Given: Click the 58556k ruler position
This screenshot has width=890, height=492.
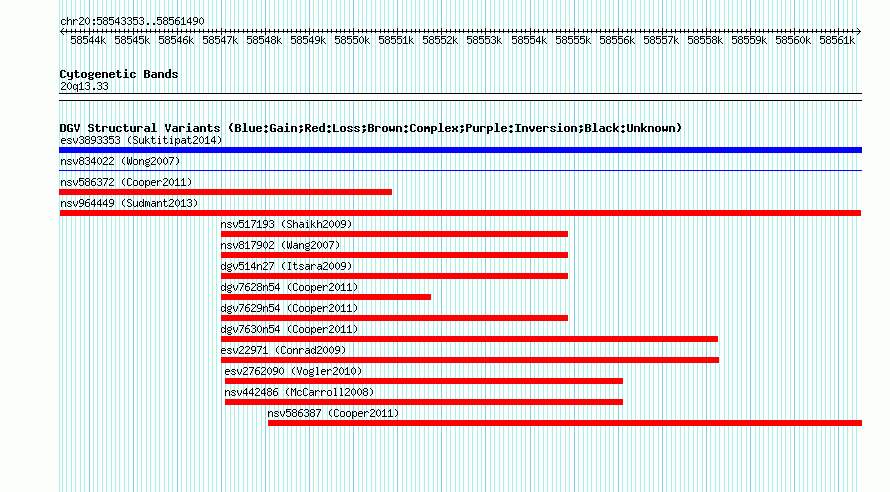Looking at the screenshot, I should pos(617,40).
